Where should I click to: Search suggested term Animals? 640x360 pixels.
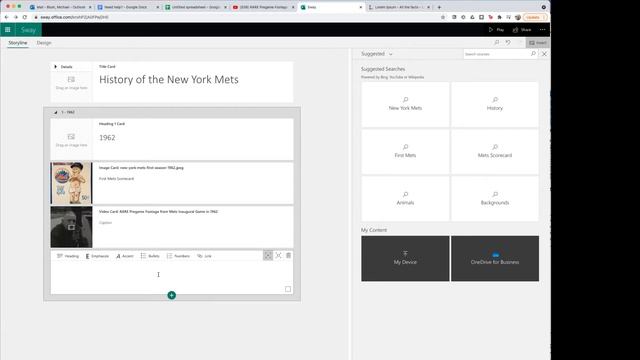[x=405, y=199]
